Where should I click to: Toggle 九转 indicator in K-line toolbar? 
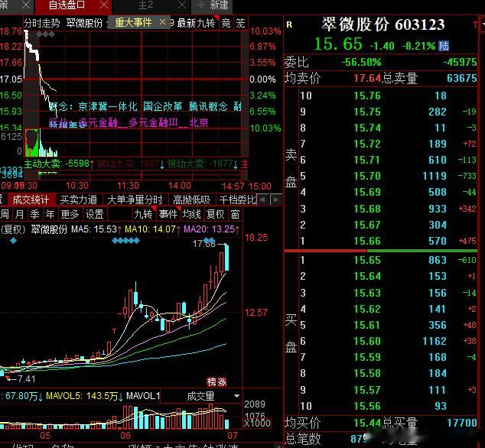143,214
